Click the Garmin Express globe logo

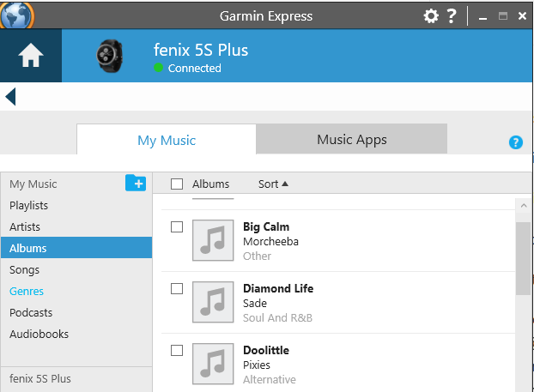[17, 15]
